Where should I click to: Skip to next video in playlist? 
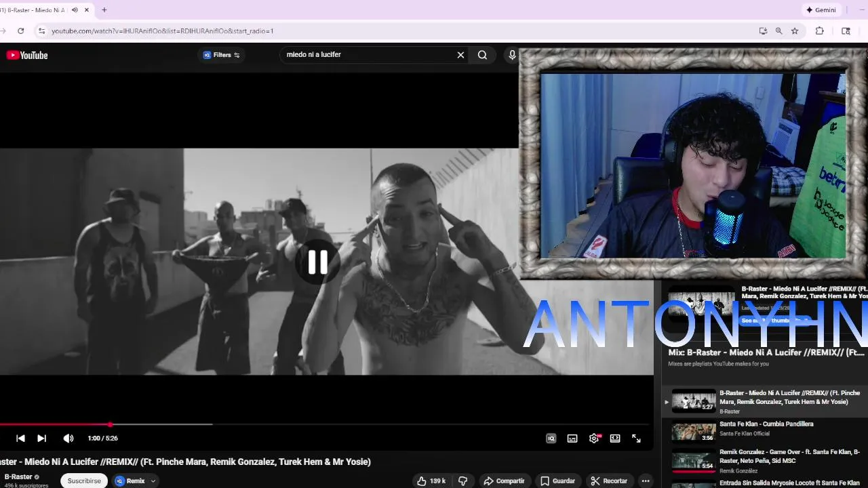coord(41,439)
